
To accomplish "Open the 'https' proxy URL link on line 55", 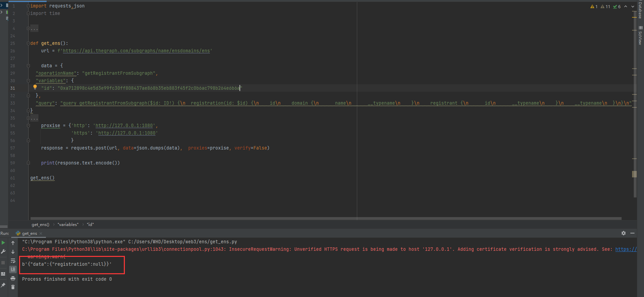I will click(x=127, y=133).
